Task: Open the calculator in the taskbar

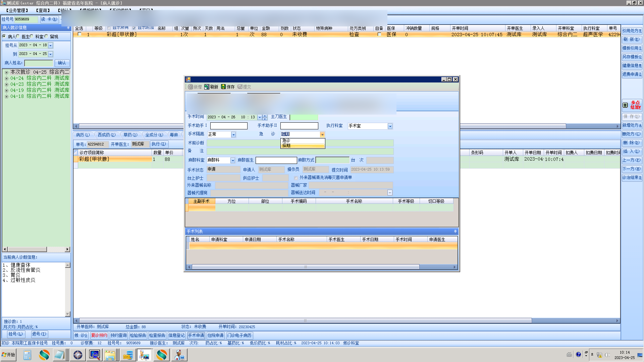Action: 28,355
